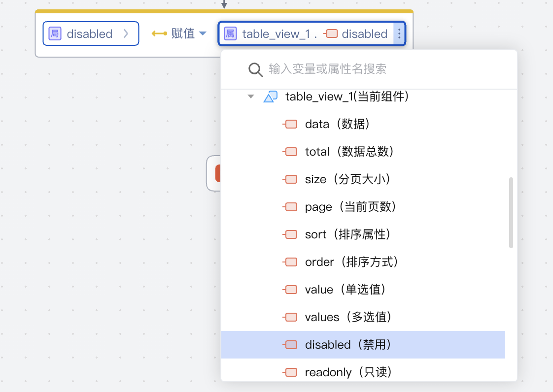Click the yellow assignment arrow icon
The height and width of the screenshot is (392, 553).
point(159,34)
